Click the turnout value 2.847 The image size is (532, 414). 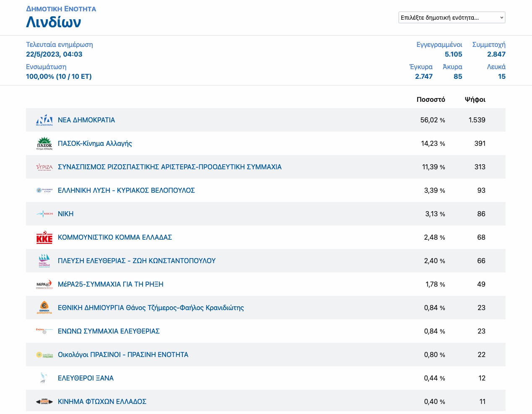point(496,54)
